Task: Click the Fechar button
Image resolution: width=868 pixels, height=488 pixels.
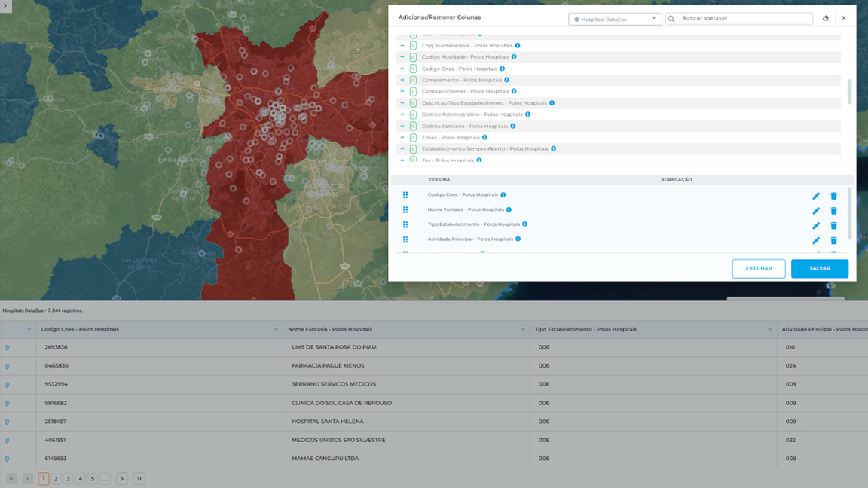Action: pyautogui.click(x=758, y=269)
